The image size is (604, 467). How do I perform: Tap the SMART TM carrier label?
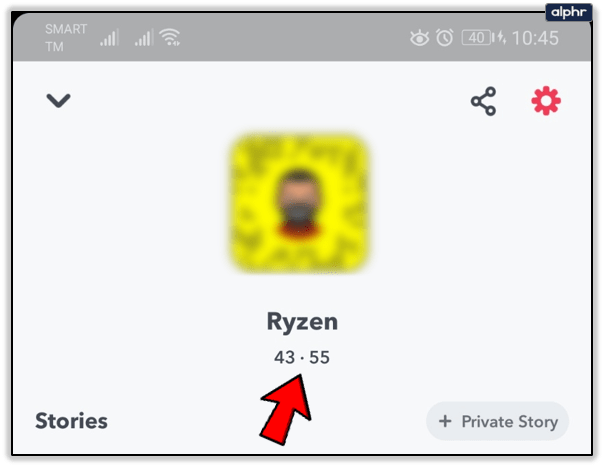[66, 38]
